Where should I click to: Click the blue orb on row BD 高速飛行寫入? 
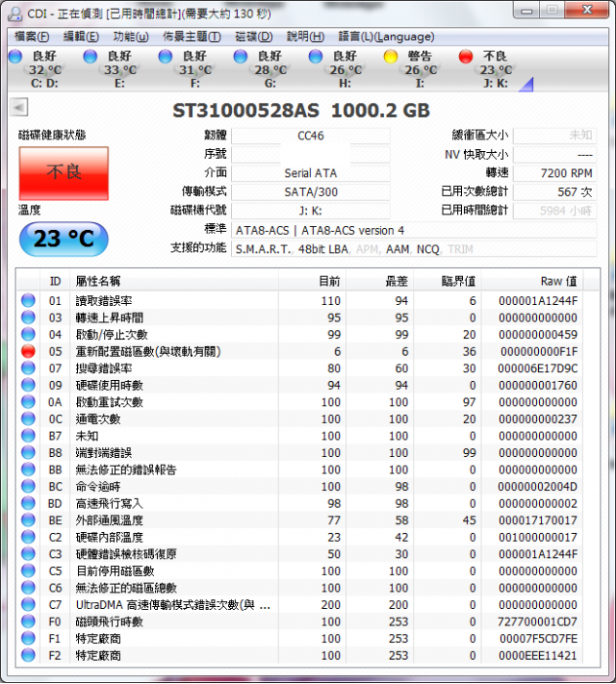(28, 503)
